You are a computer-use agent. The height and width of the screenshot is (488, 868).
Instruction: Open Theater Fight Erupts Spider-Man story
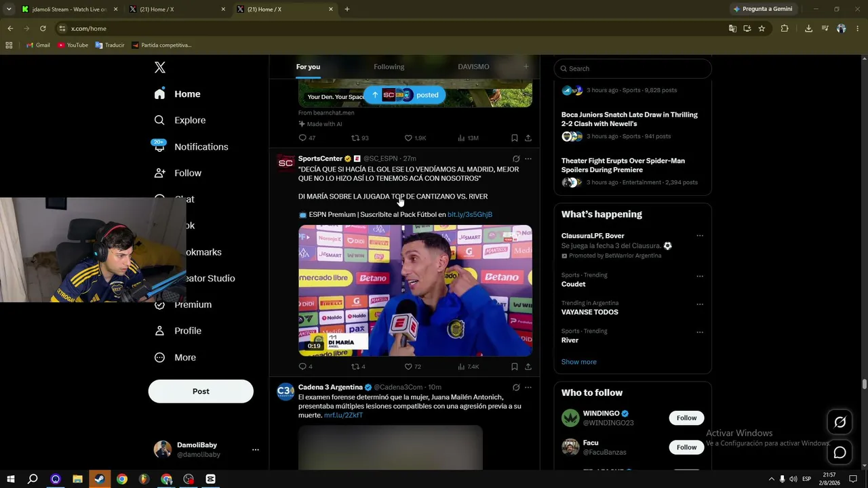(623, 165)
